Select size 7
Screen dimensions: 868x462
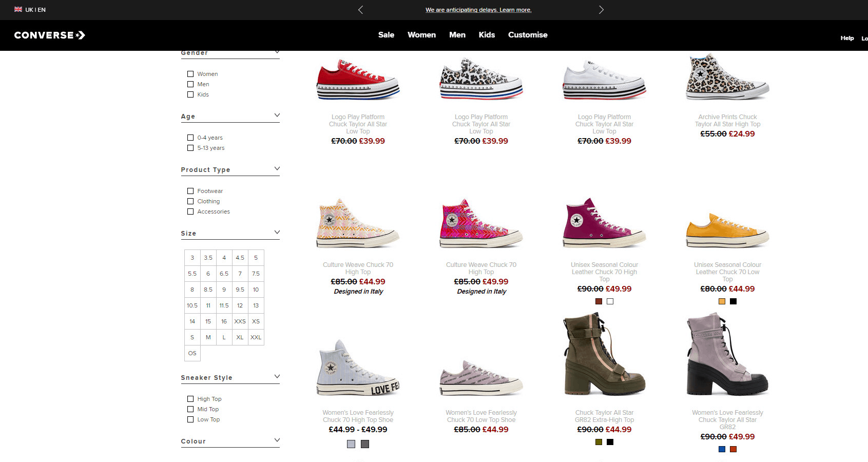(240, 274)
